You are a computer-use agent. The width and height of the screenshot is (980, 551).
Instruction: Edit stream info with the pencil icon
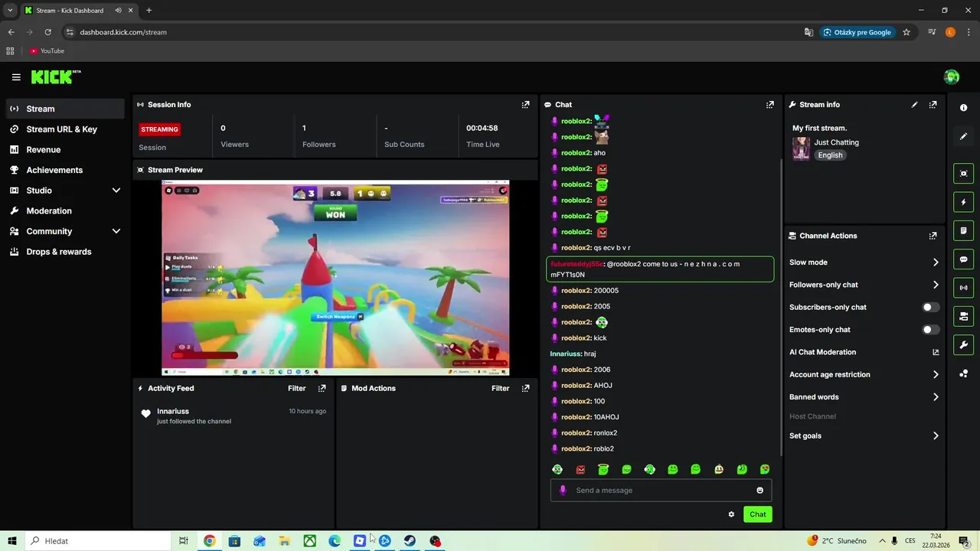pos(914,105)
